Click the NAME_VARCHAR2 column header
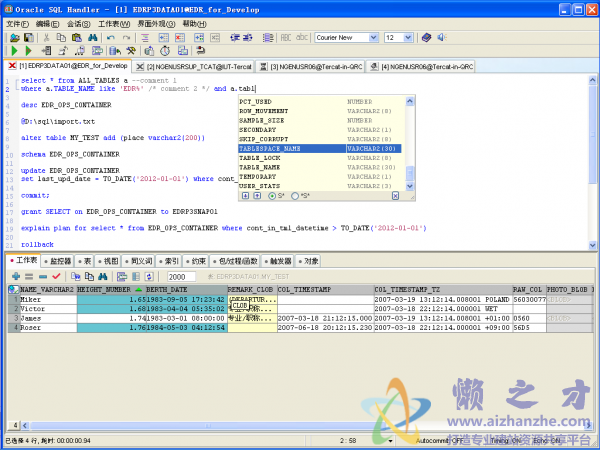 click(x=46, y=290)
